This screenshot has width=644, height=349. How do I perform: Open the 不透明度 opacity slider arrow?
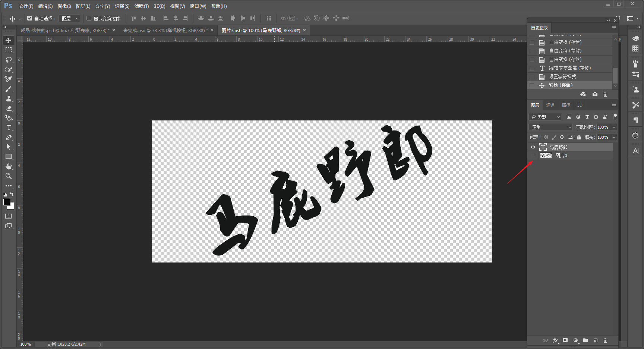(614, 127)
